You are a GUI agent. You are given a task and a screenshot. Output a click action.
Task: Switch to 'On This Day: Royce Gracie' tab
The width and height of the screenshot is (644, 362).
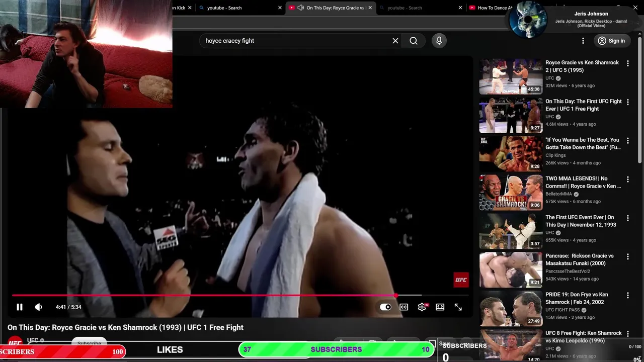tap(330, 8)
